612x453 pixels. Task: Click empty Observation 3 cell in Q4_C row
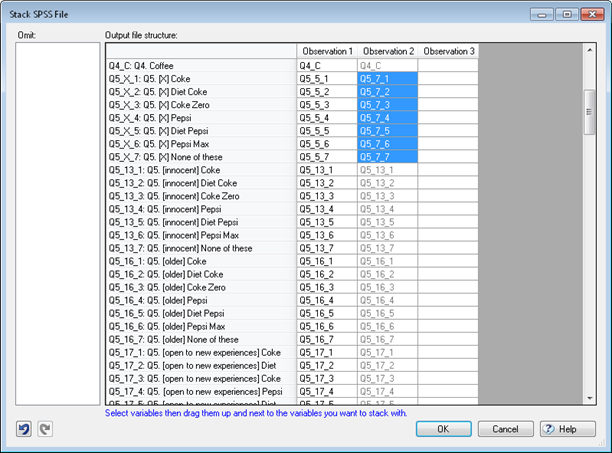click(448, 66)
